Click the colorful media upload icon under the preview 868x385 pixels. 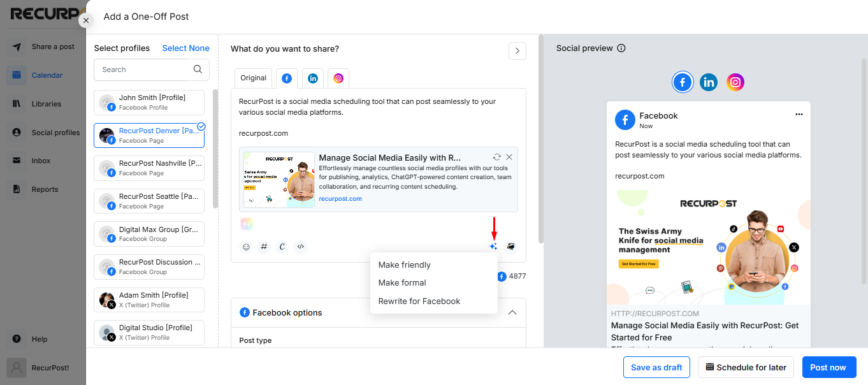pyautogui.click(x=247, y=224)
